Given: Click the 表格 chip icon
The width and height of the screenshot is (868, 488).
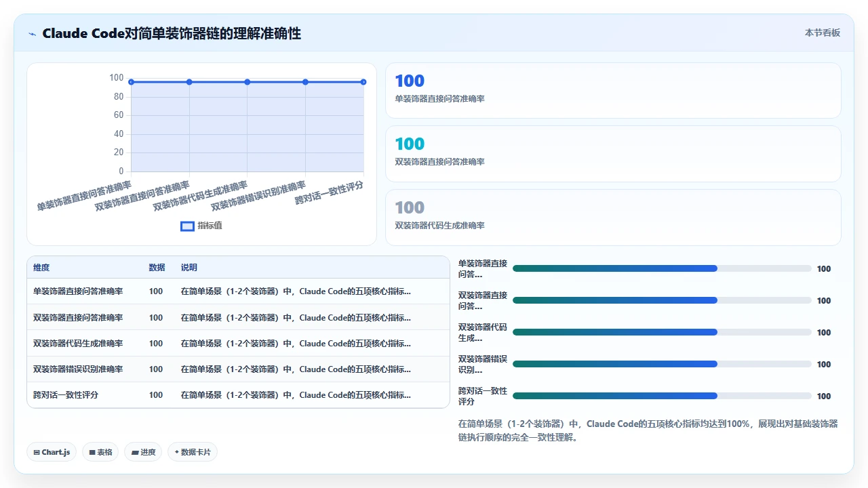Looking at the screenshot, I should tap(92, 452).
